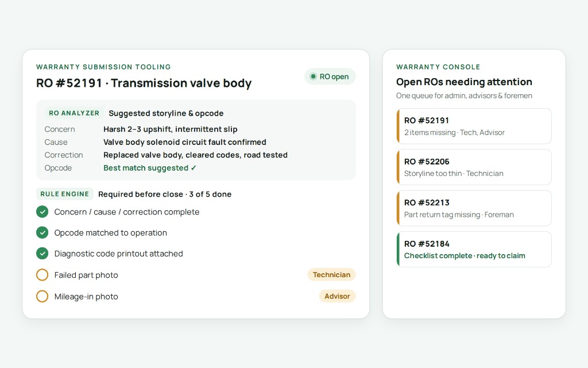Click the 'Opcode' field label

[x=58, y=168]
